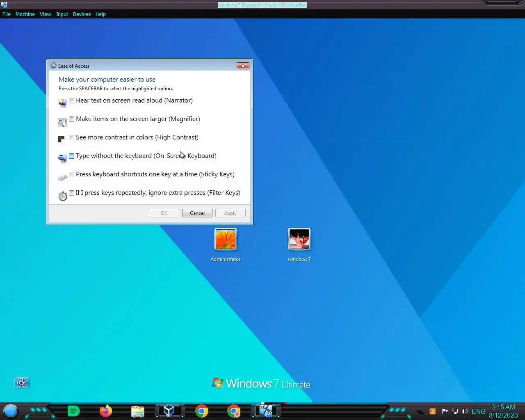Enable the Sticky Keys checkbox
Image resolution: width=525 pixels, height=420 pixels.
pyautogui.click(x=72, y=174)
